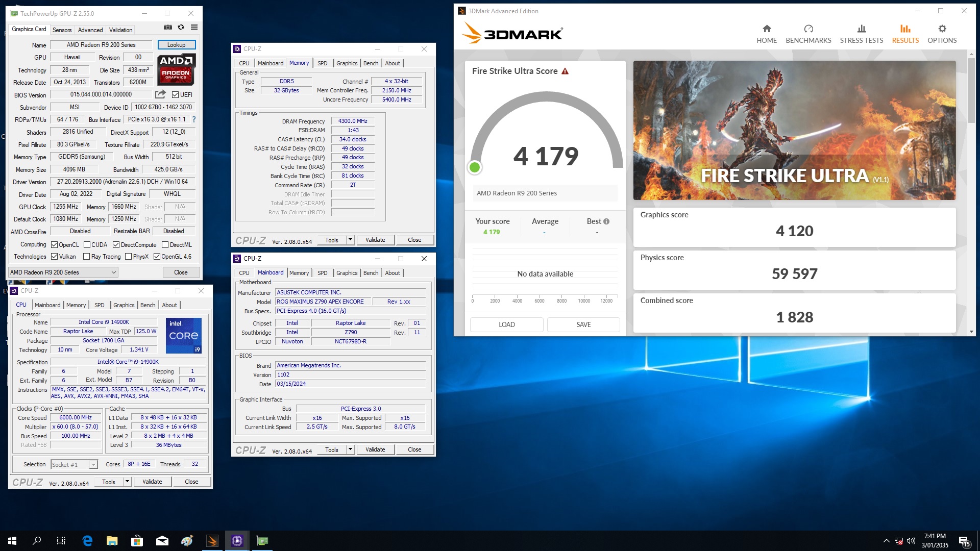
Task: Click the Intel Core i9 badge
Action: (x=184, y=336)
